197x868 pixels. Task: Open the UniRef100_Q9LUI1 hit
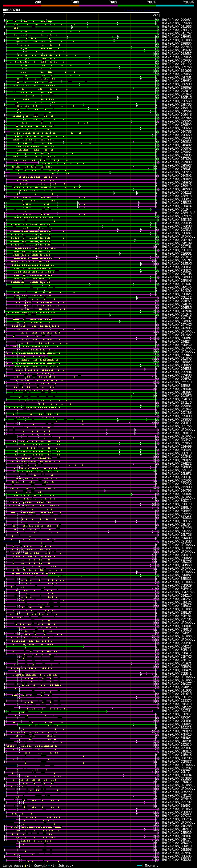click(177, 423)
